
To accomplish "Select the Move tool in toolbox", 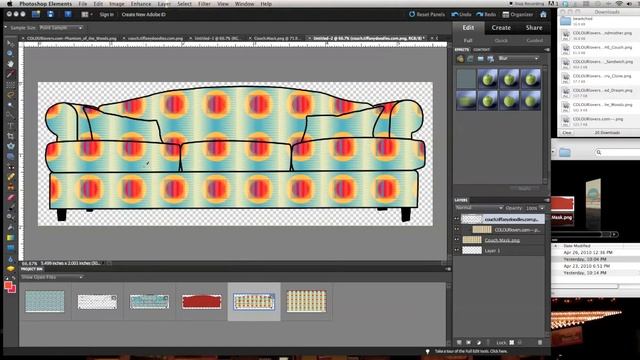I will tap(10, 43).
